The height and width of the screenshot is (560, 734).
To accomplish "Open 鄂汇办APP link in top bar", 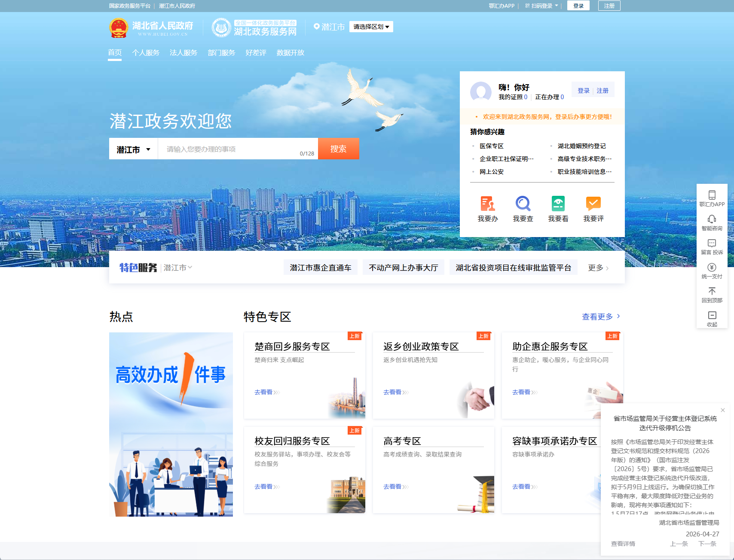I will point(502,6).
